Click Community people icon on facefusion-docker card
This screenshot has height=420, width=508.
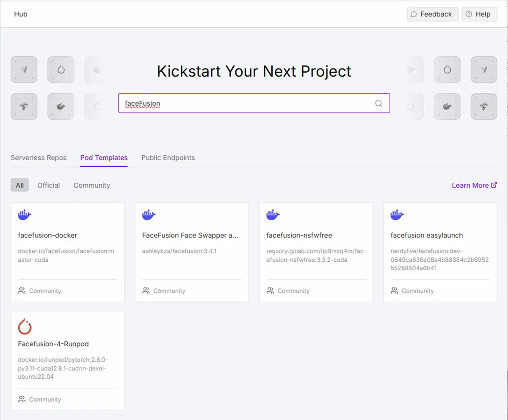click(x=22, y=291)
